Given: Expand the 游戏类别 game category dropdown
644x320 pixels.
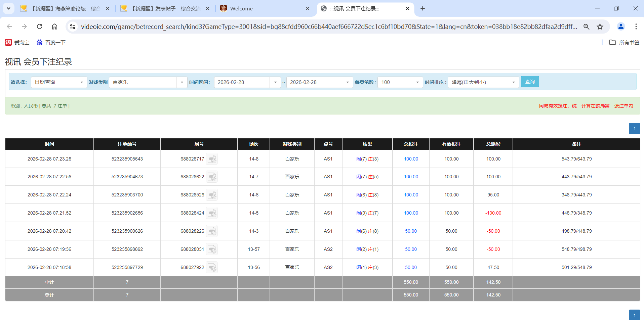Looking at the screenshot, I should 182,82.
